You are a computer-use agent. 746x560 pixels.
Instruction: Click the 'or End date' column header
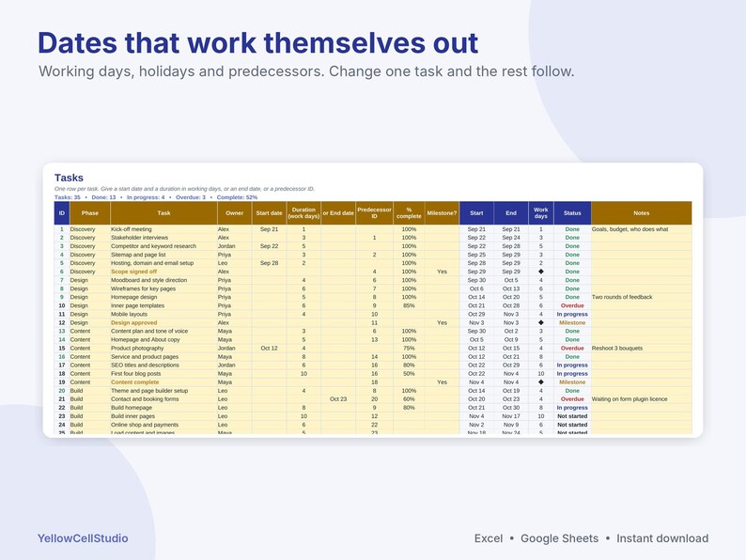pyautogui.click(x=338, y=213)
